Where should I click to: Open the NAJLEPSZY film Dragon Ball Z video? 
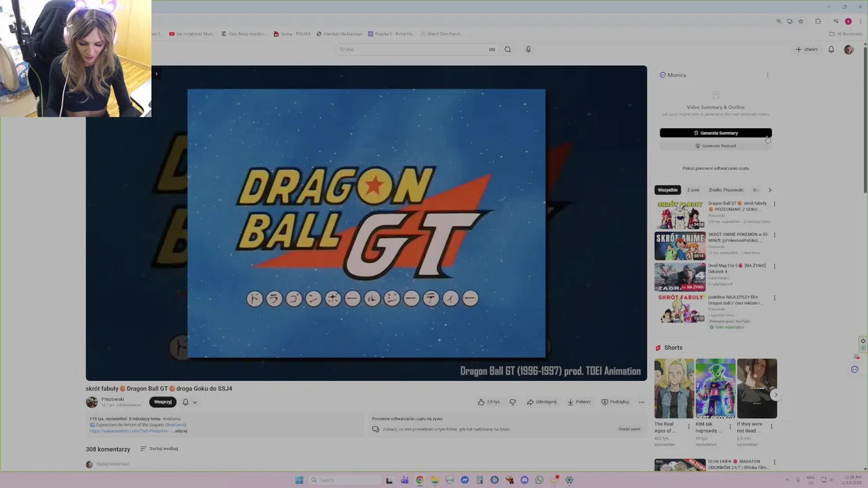[x=679, y=308]
